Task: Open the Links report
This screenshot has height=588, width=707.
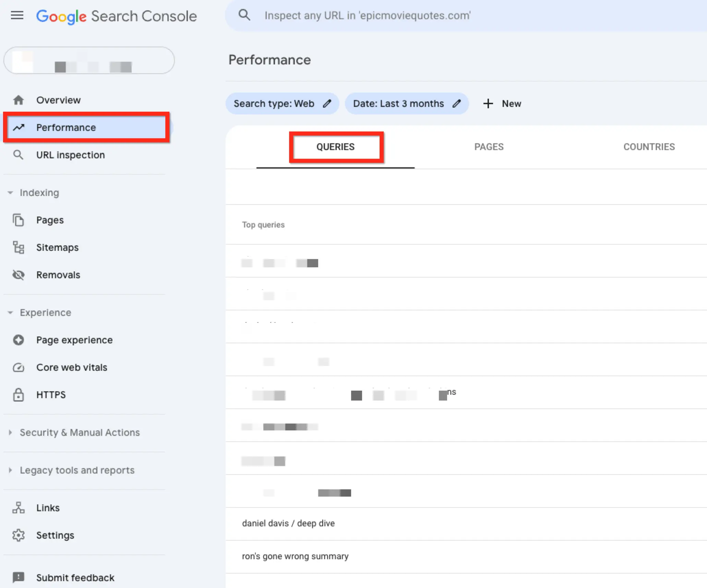Action: pos(48,508)
